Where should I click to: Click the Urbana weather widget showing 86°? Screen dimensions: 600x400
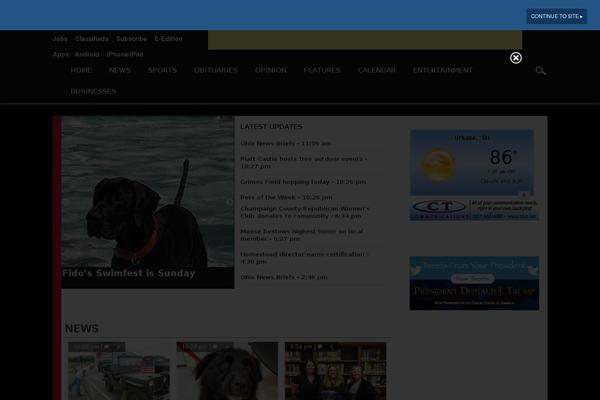(x=472, y=162)
